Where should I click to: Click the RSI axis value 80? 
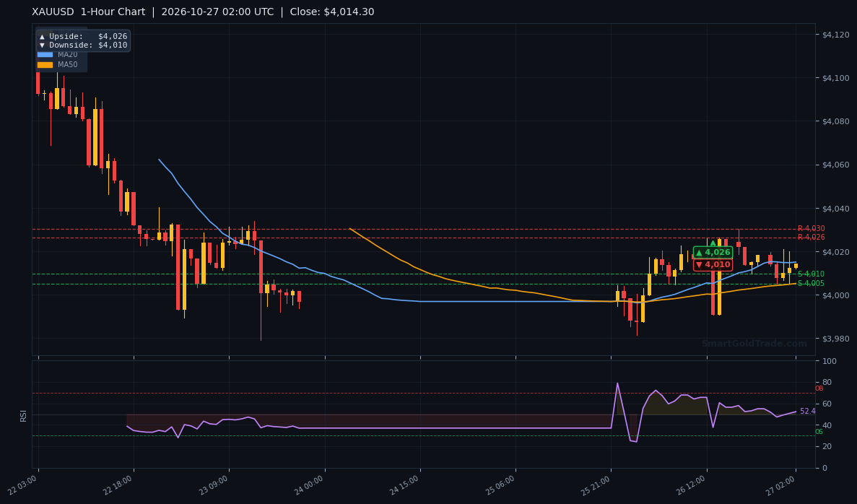[x=827, y=383]
